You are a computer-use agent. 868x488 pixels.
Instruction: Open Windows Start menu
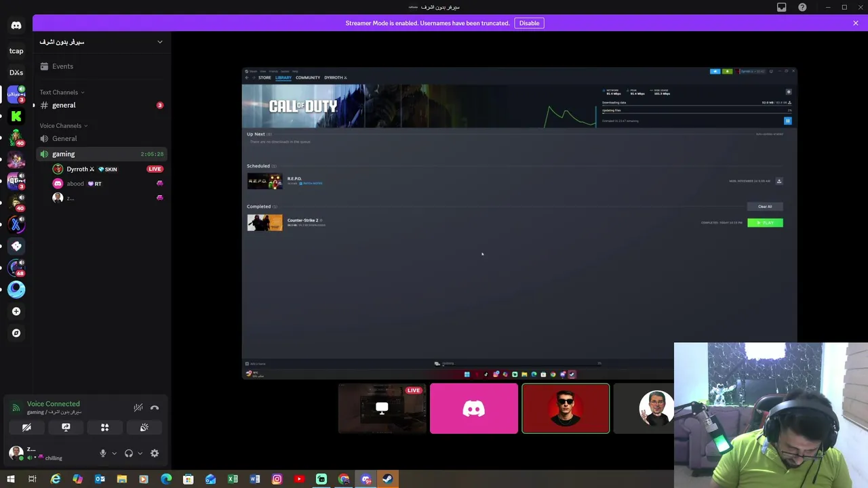click(x=10, y=479)
